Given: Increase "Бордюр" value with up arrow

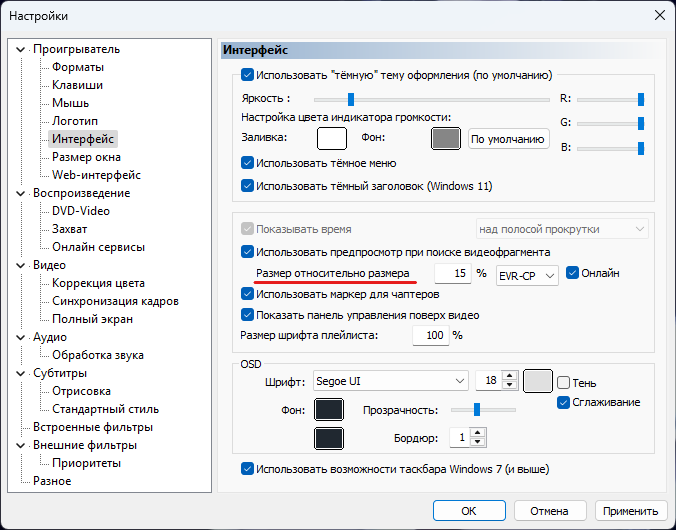Looking at the screenshot, I should tap(477, 433).
